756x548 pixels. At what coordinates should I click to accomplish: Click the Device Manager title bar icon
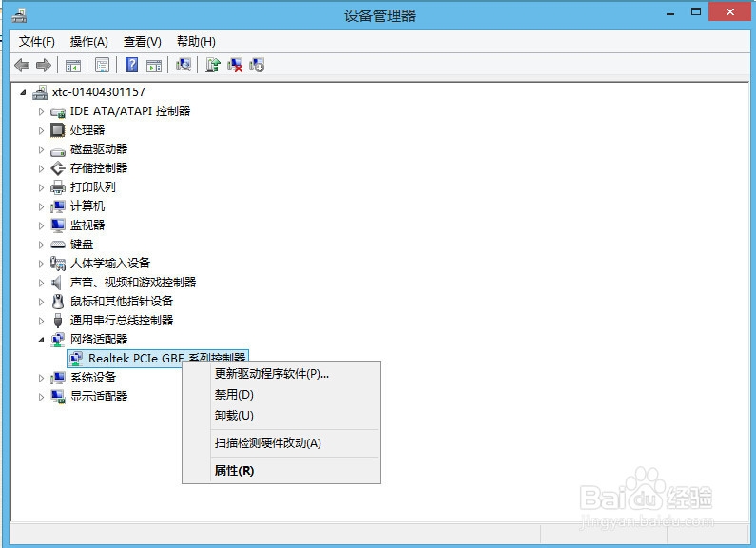[x=19, y=15]
